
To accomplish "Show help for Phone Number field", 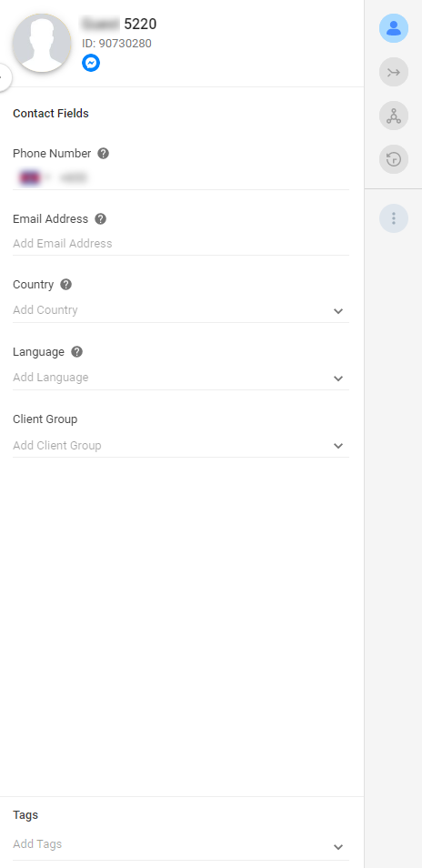I will click(103, 154).
